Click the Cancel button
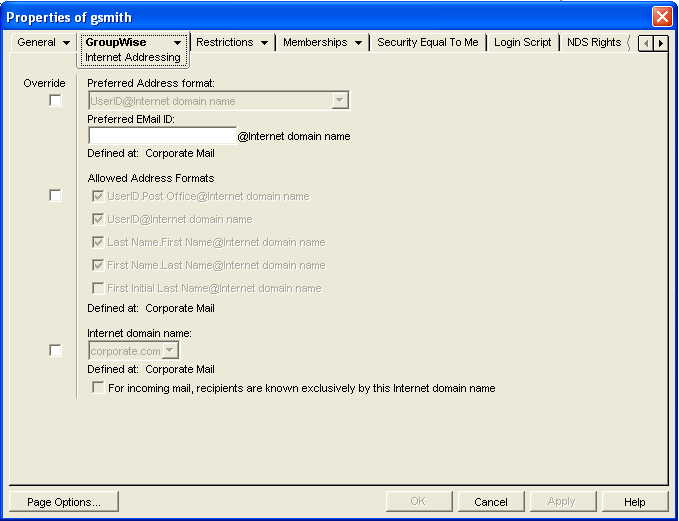This screenshot has height=521, width=679. pyautogui.click(x=490, y=502)
